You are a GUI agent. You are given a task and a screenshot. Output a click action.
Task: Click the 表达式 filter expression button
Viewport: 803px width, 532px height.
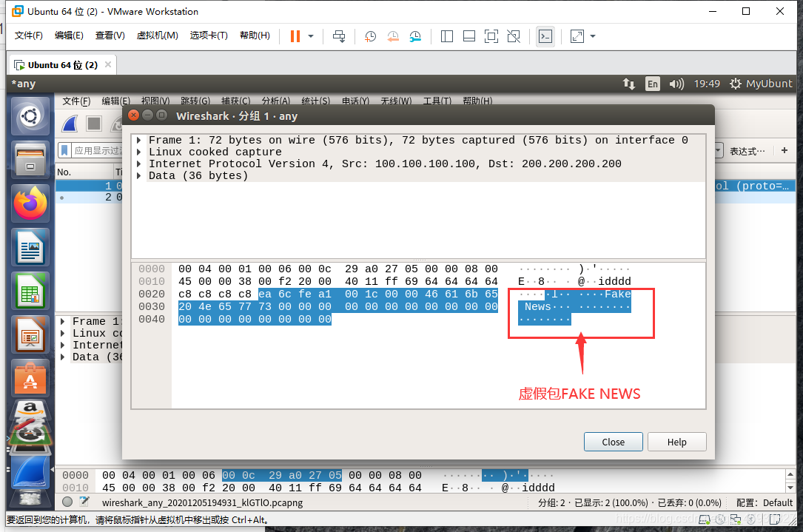747,151
